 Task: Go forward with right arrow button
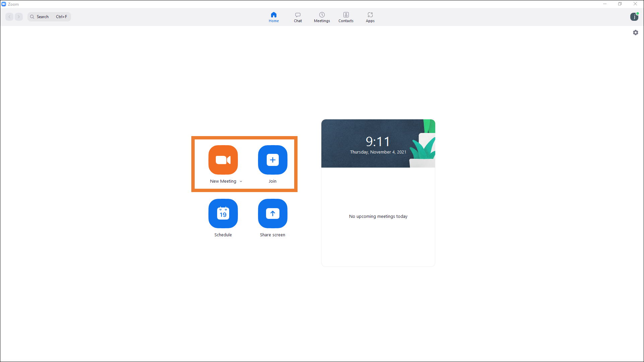[x=19, y=17]
